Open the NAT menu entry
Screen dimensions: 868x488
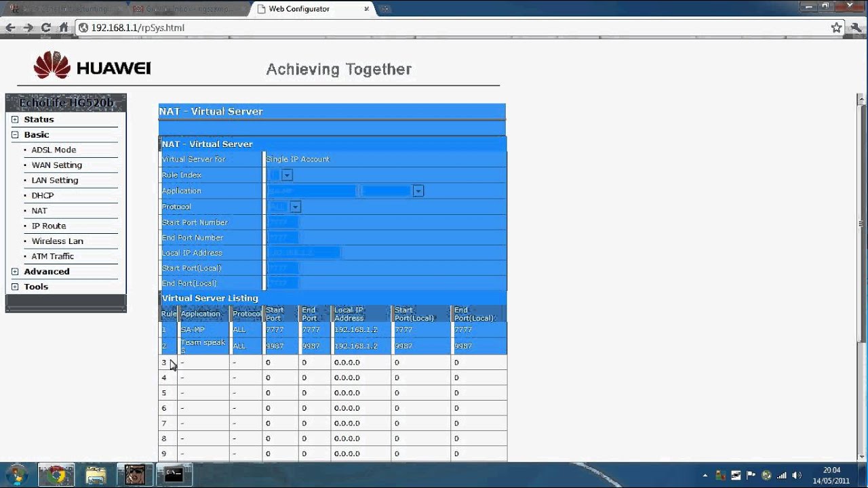tap(39, 211)
